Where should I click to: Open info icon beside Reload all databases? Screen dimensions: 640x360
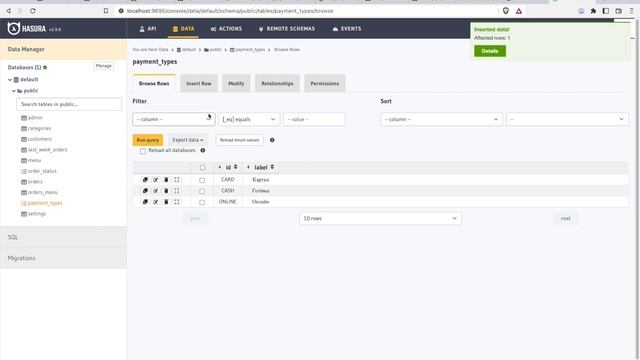[x=202, y=150]
